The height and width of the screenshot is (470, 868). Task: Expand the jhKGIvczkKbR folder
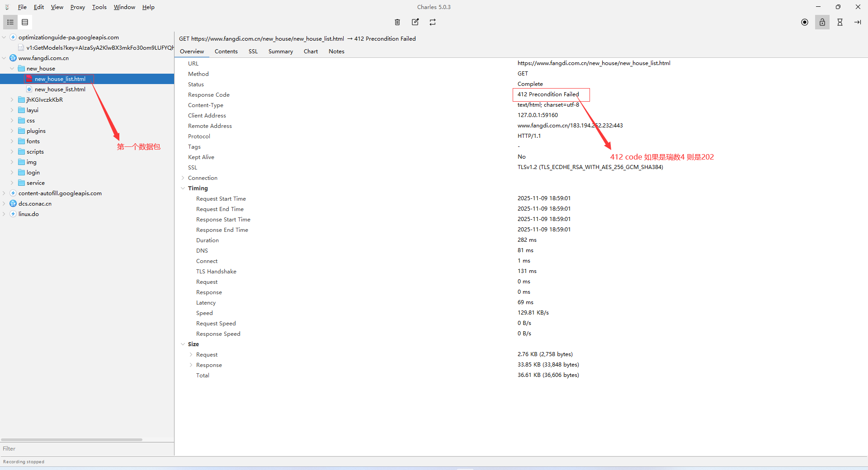coord(12,100)
